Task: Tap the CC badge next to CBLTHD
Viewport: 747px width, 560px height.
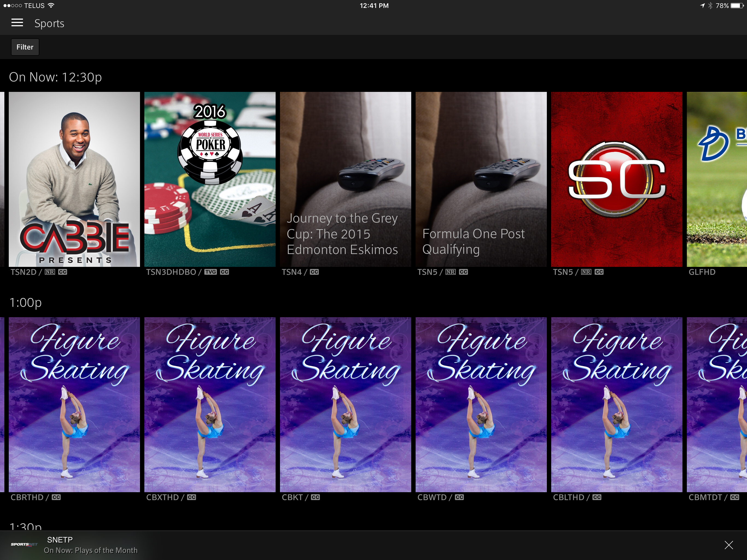Action: [597, 497]
